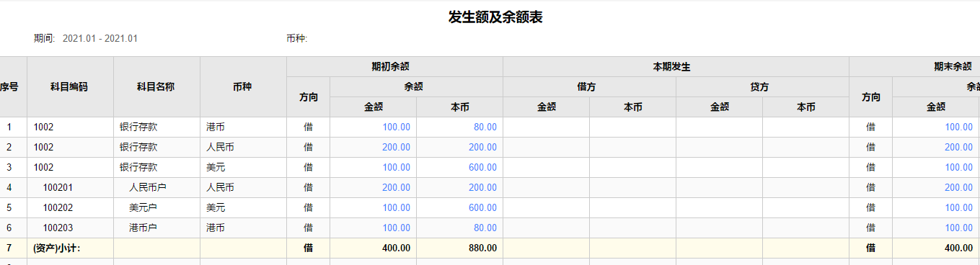Click the (资产)小计: subtotal row label
Screen dimensions: 980x265
(57, 248)
